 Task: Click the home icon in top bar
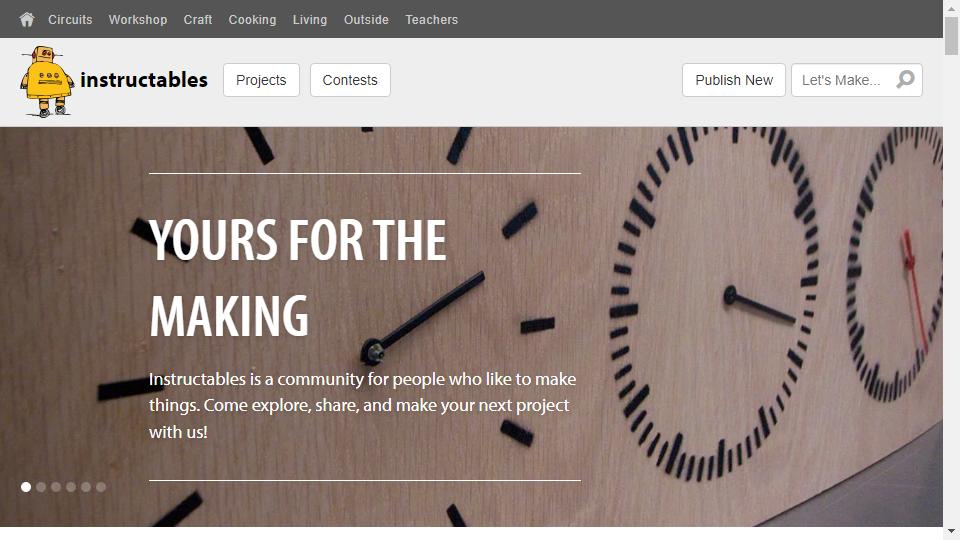(26, 20)
